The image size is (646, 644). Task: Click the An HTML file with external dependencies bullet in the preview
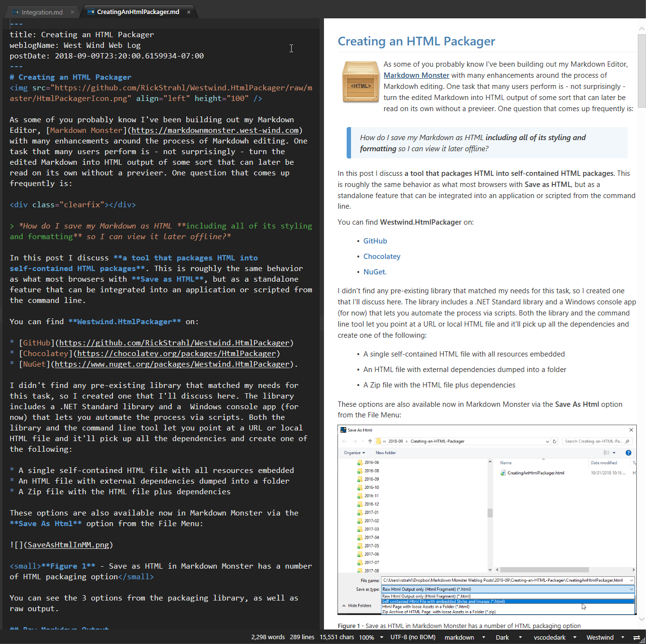click(x=465, y=370)
